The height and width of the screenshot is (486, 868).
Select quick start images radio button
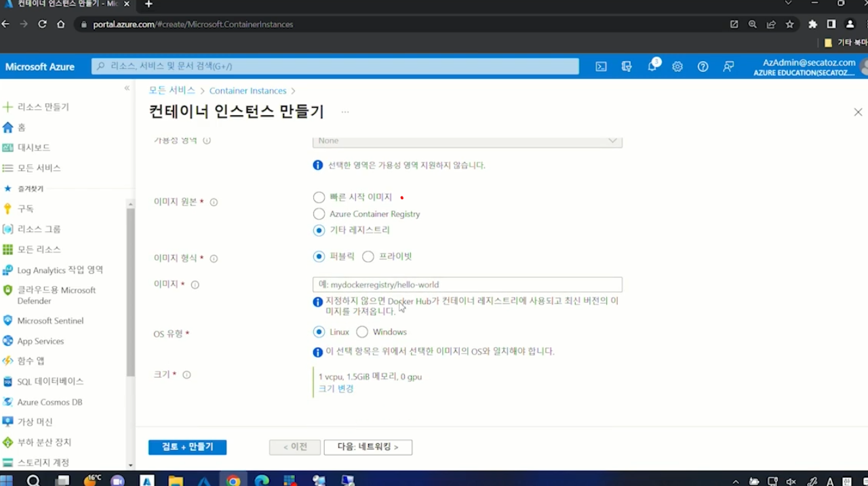click(319, 197)
